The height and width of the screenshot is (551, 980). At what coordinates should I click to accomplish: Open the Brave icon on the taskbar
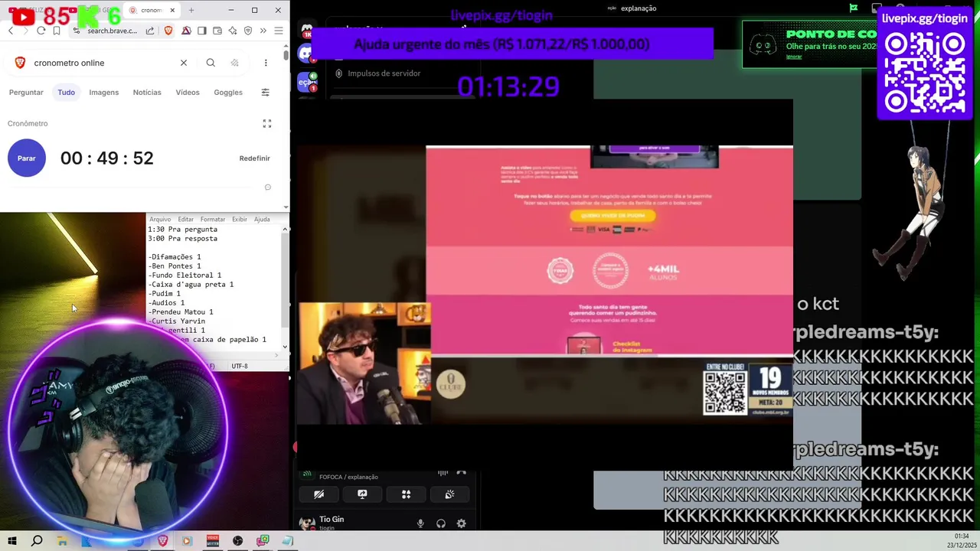(162, 541)
